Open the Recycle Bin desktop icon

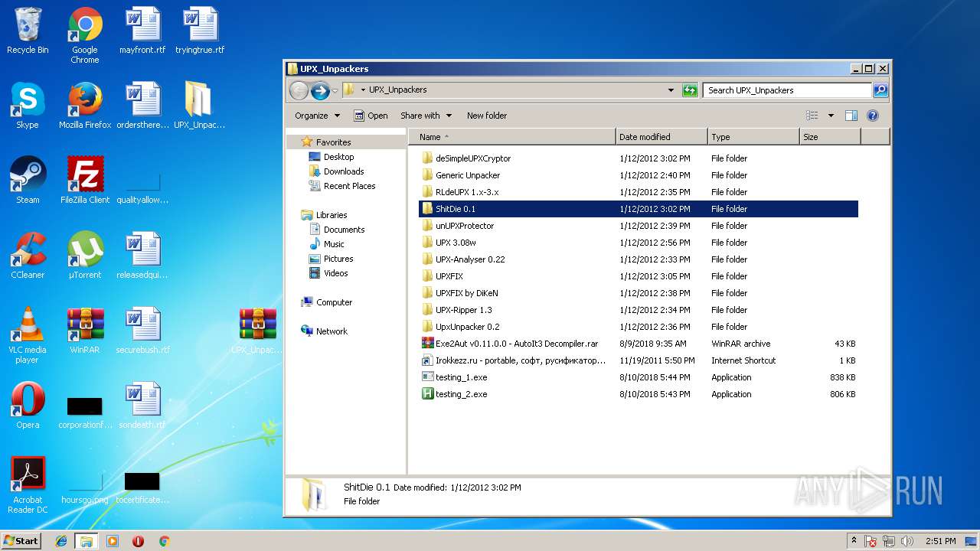28,31
